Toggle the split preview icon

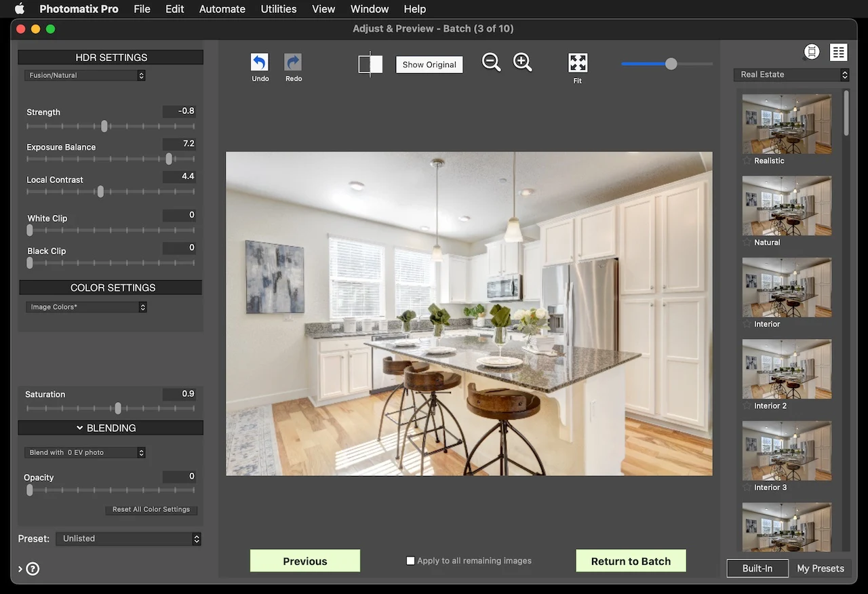[x=370, y=64]
